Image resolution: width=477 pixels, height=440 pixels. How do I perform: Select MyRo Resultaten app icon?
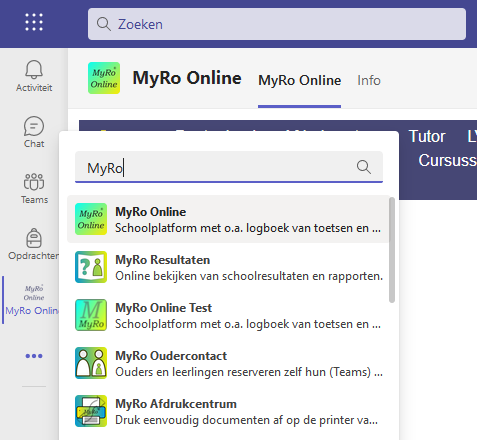click(91, 267)
